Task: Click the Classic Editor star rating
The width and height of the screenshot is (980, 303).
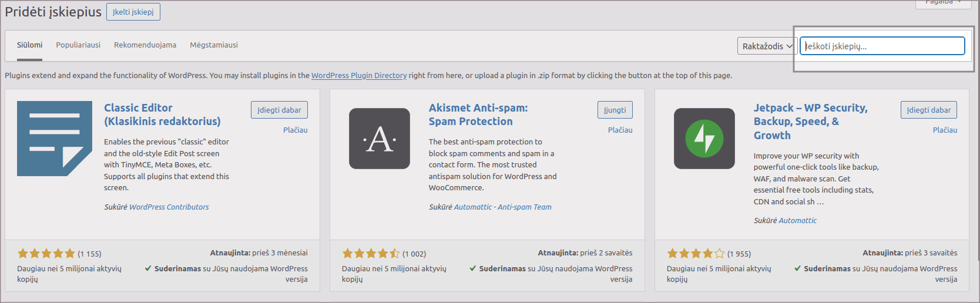Action: click(46, 254)
